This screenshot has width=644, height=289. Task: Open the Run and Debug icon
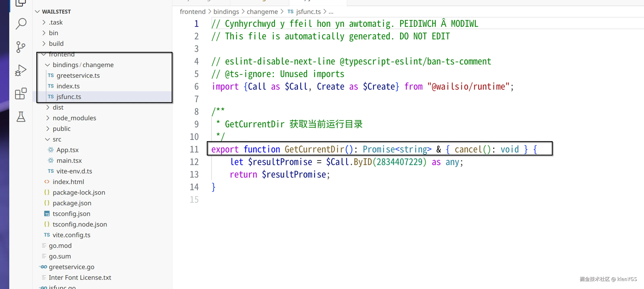click(21, 70)
